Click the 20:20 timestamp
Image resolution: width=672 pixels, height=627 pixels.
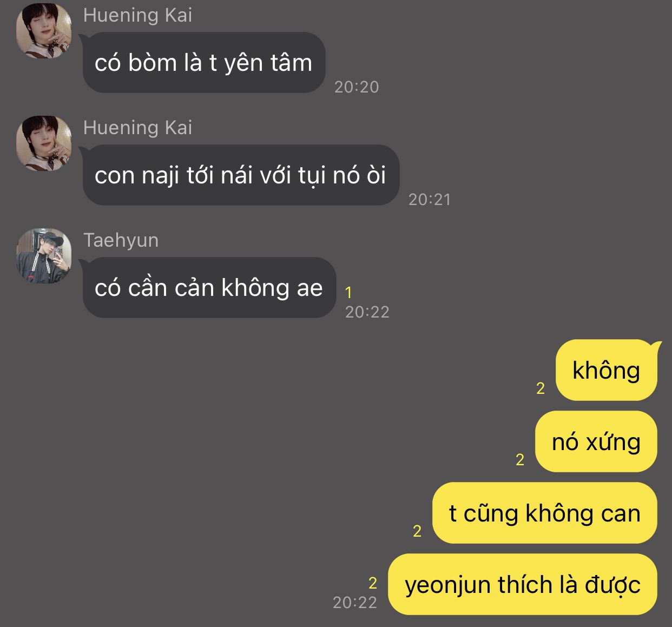pyautogui.click(x=357, y=87)
